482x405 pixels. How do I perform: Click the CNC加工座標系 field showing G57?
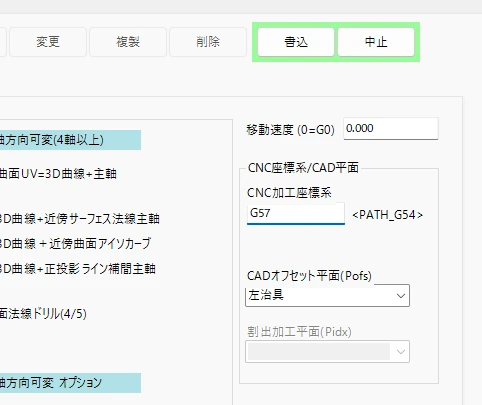(296, 213)
